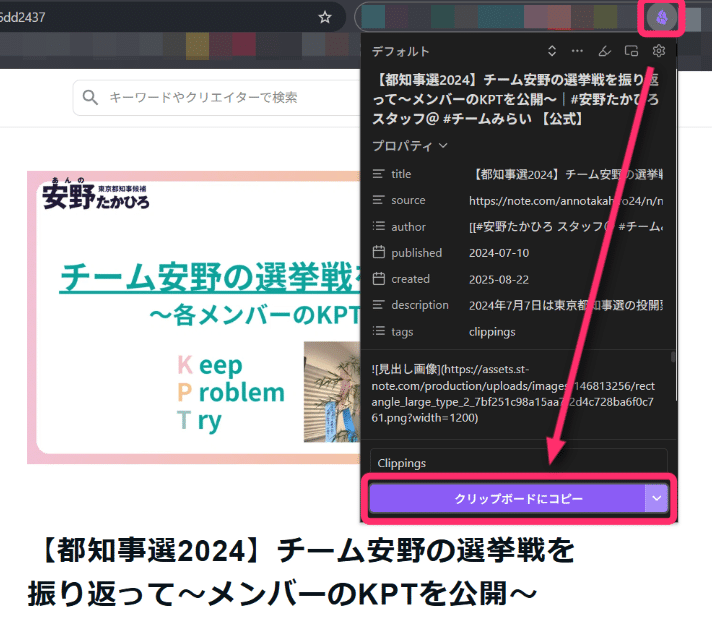
Task: Focus the キーワードやクリエイターで検索 search box
Action: click(217, 98)
